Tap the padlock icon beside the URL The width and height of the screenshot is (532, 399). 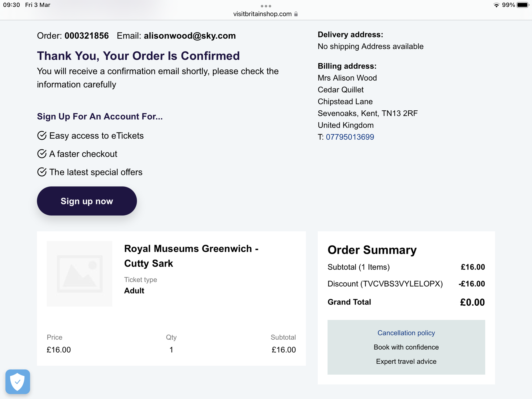(x=296, y=14)
